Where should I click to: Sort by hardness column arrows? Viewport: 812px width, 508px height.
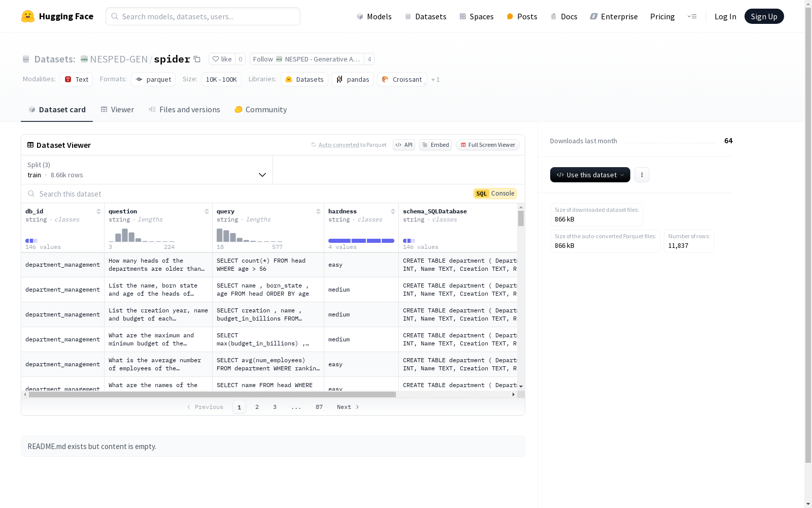[393, 211]
